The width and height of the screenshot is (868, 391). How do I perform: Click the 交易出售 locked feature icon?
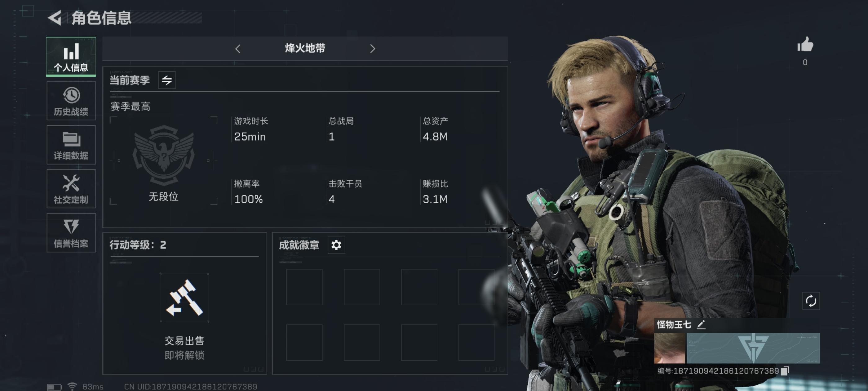point(184,298)
